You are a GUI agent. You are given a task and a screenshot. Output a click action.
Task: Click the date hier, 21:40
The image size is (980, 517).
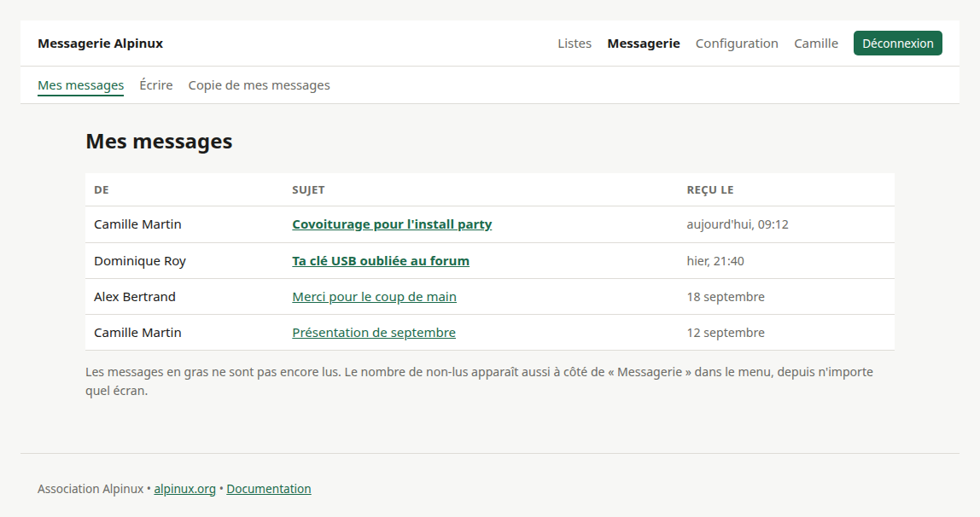pyautogui.click(x=715, y=261)
